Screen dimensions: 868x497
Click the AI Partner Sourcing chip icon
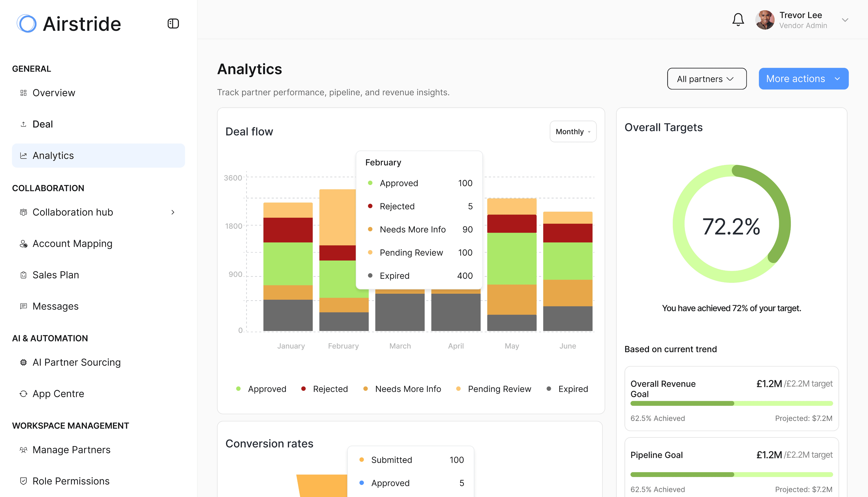(x=23, y=362)
